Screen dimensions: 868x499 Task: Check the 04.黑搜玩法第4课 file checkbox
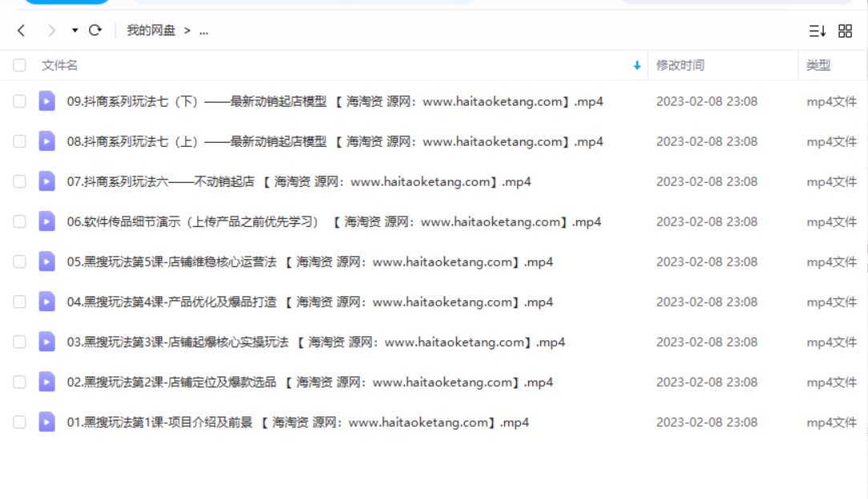(x=19, y=302)
